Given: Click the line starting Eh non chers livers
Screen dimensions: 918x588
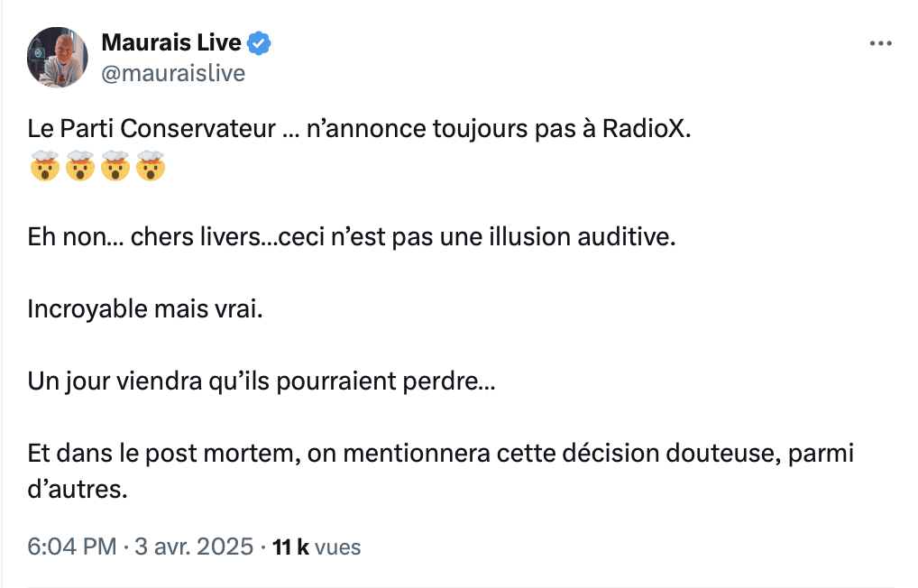Looking at the screenshot, I should click(x=352, y=237).
